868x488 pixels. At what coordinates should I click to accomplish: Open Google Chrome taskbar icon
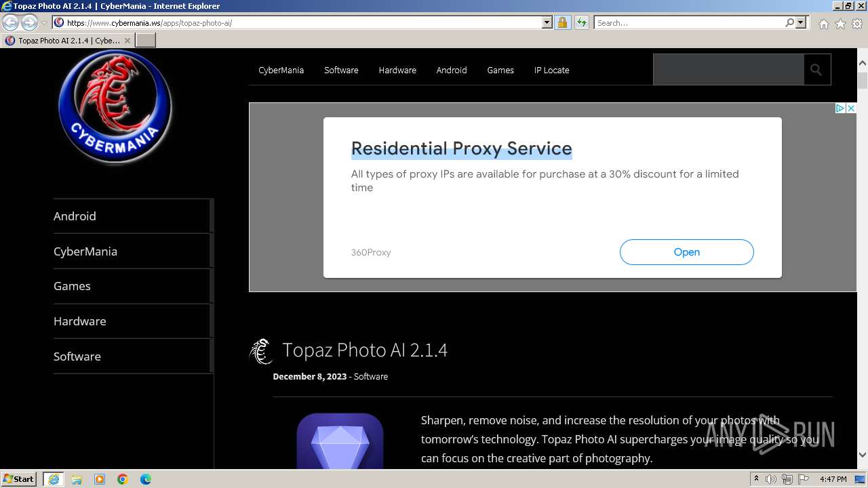click(123, 479)
